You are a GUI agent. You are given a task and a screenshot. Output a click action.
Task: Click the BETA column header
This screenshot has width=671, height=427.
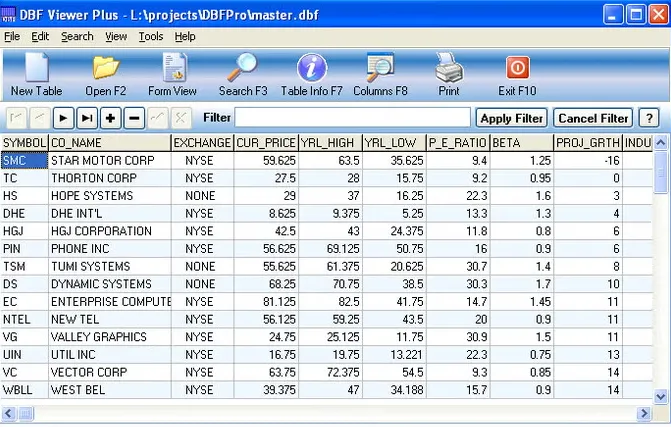click(x=522, y=142)
